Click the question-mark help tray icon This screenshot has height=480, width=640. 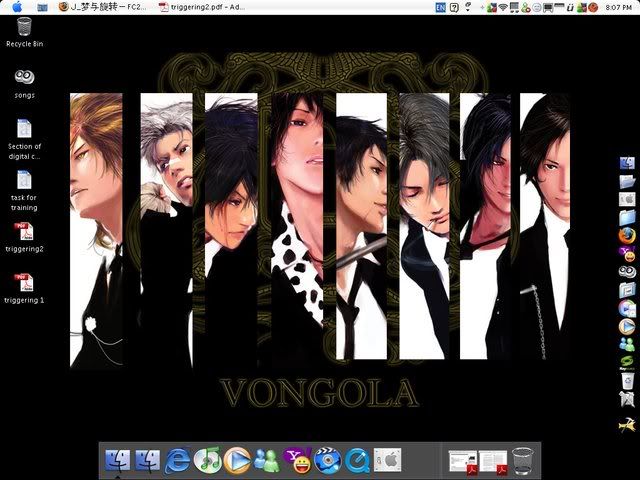pyautogui.click(x=454, y=7)
